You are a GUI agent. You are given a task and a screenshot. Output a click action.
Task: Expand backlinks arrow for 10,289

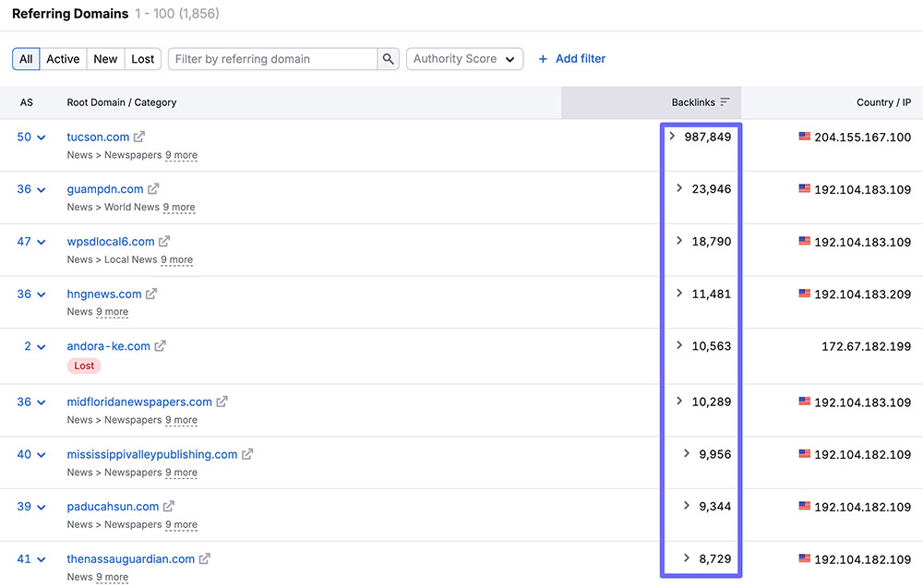pyautogui.click(x=679, y=402)
